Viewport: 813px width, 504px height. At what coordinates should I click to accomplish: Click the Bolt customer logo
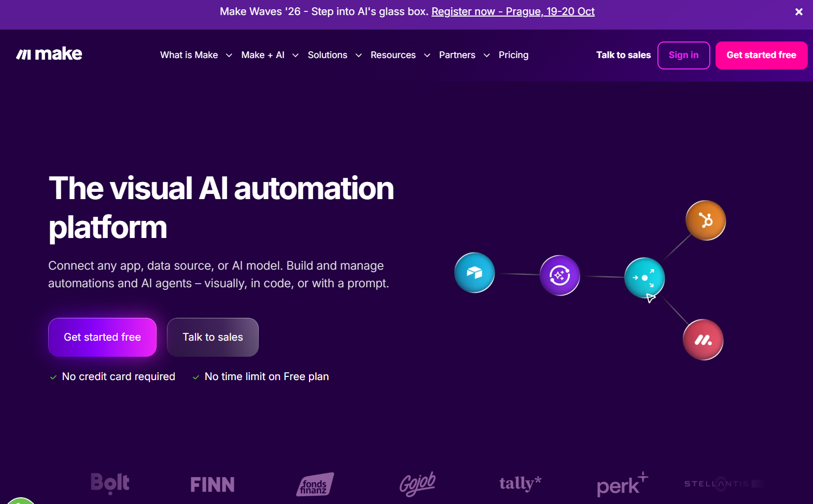110,483
